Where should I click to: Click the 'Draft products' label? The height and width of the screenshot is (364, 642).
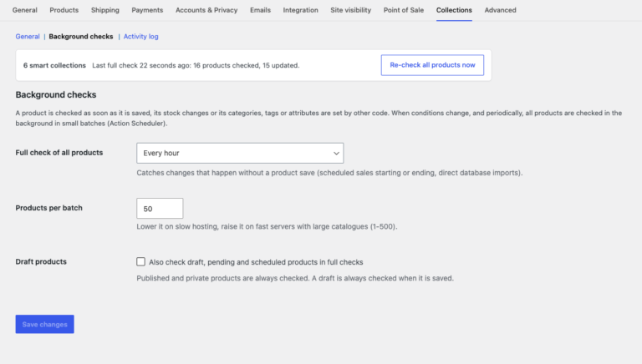click(41, 262)
